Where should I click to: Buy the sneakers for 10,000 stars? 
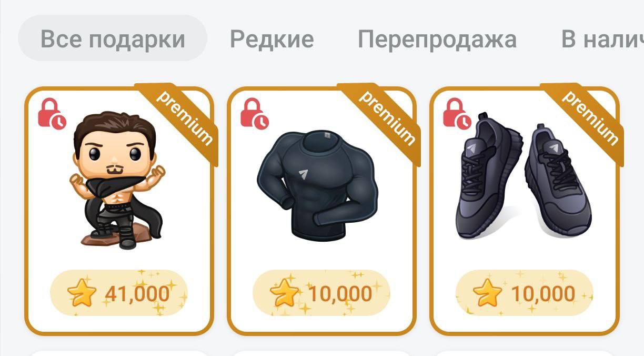(524, 293)
